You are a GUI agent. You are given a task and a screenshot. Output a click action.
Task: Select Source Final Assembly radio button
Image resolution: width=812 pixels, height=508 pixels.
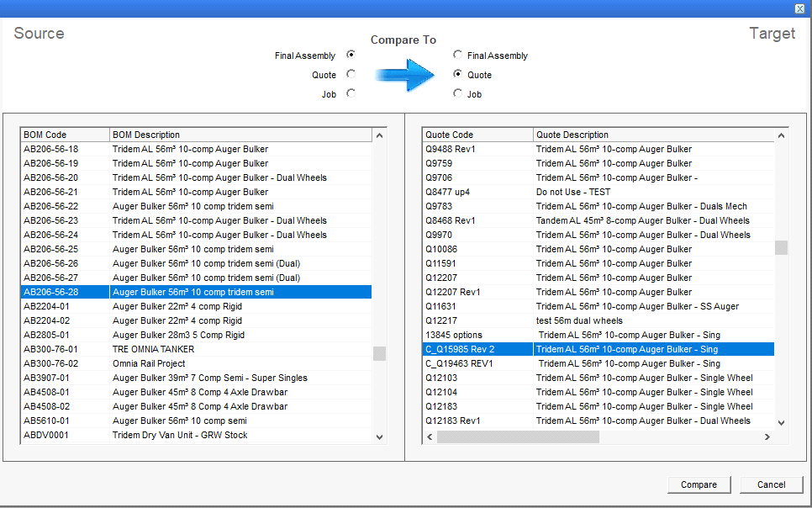tap(351, 55)
